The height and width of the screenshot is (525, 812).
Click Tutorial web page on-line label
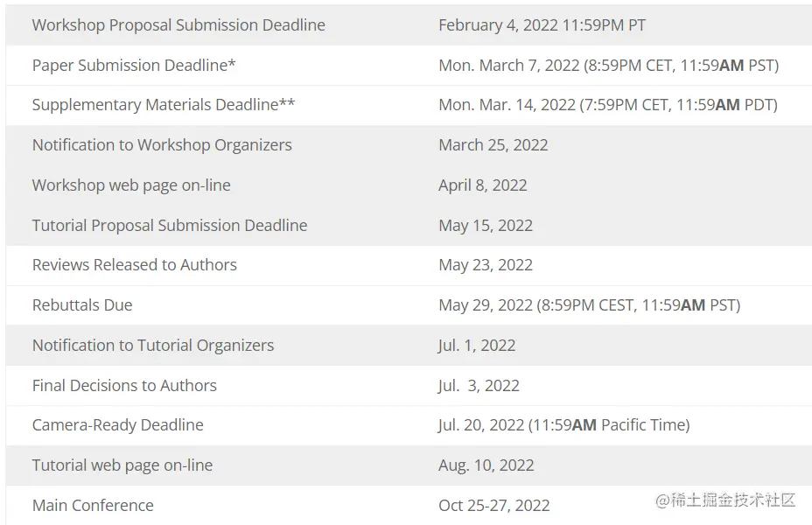[x=122, y=465]
